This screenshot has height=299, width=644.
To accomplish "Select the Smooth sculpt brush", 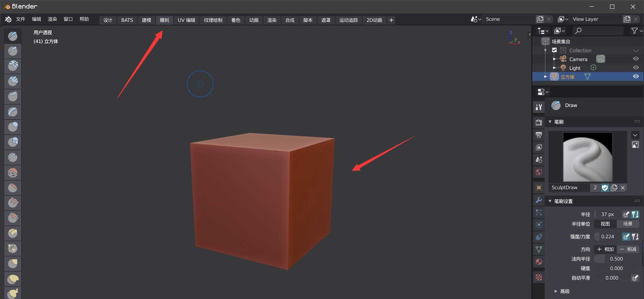I will tap(13, 173).
